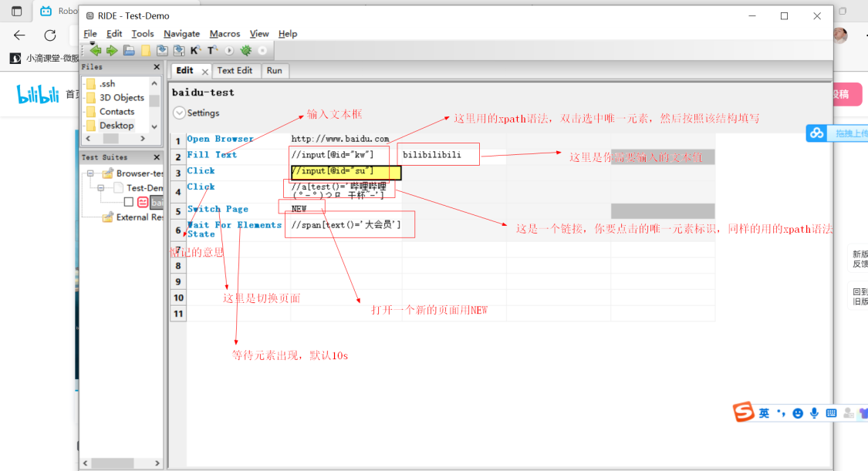The width and height of the screenshot is (868, 471).
Task: Click the green Go Forward arrow in RIDE toolbar
Action: click(x=112, y=50)
